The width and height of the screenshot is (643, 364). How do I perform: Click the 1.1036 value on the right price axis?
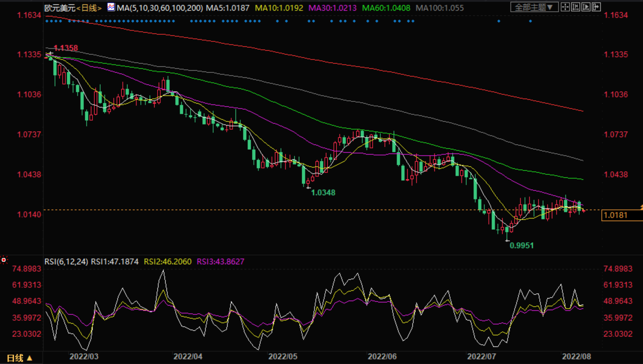pyautogui.click(x=616, y=95)
